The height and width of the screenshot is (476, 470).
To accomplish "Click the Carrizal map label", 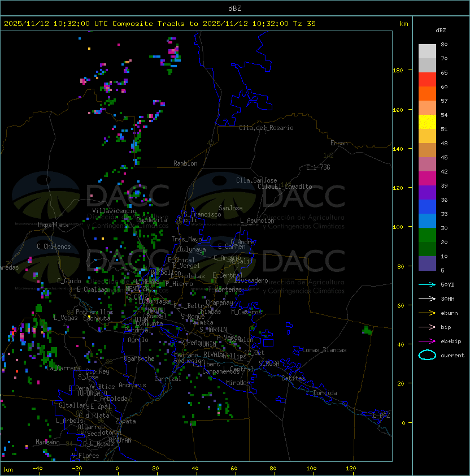I will point(168,379).
